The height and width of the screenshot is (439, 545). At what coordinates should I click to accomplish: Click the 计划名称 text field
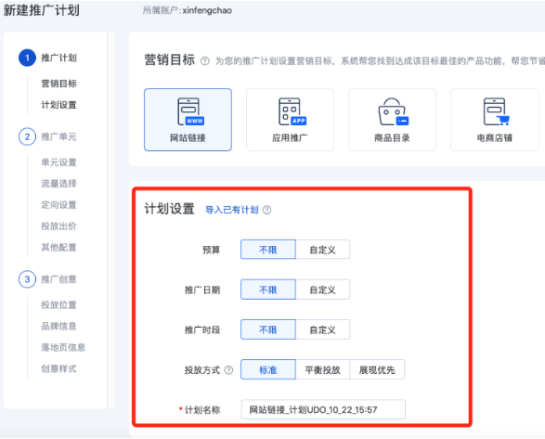click(x=323, y=409)
